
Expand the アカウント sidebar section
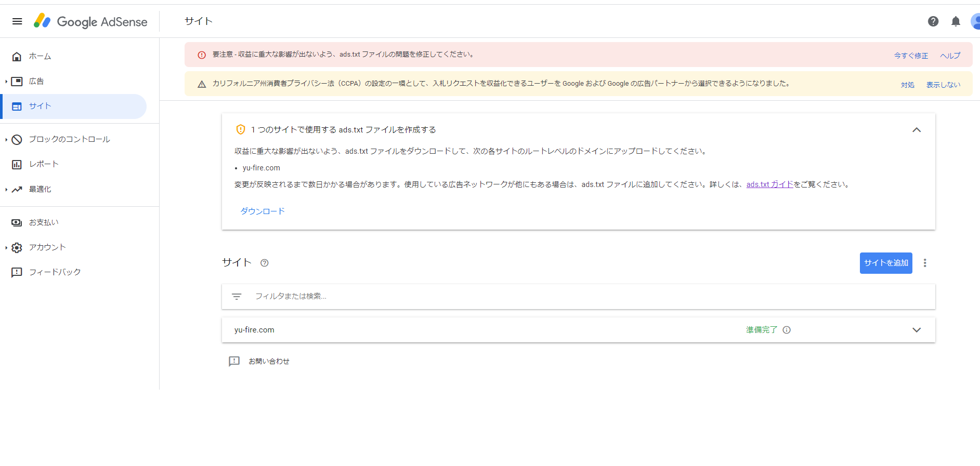tap(6, 248)
